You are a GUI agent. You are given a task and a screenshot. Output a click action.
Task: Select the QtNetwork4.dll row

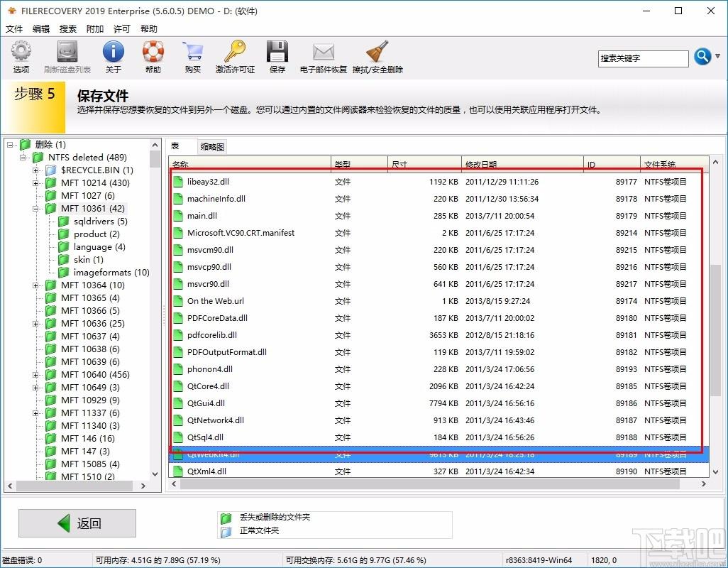(439, 420)
